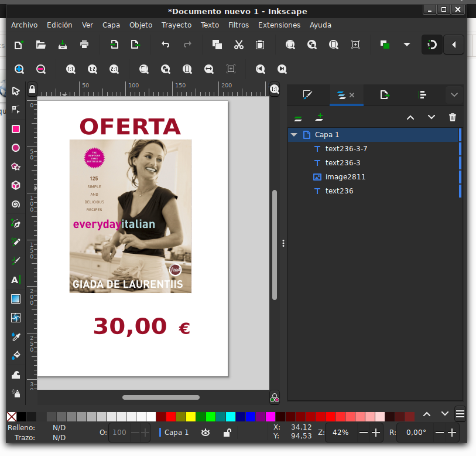
Task: Go to previous zoom
Action: pyautogui.click(x=260, y=69)
